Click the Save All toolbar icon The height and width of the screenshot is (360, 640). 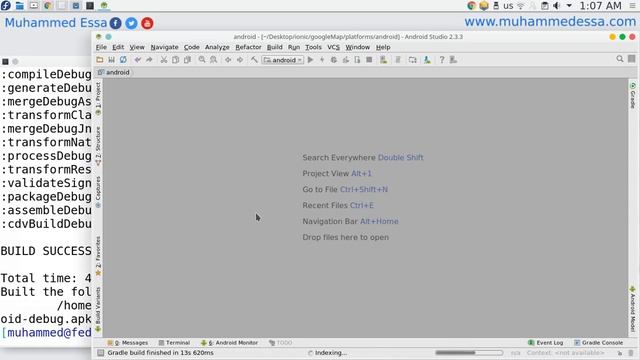click(x=111, y=60)
